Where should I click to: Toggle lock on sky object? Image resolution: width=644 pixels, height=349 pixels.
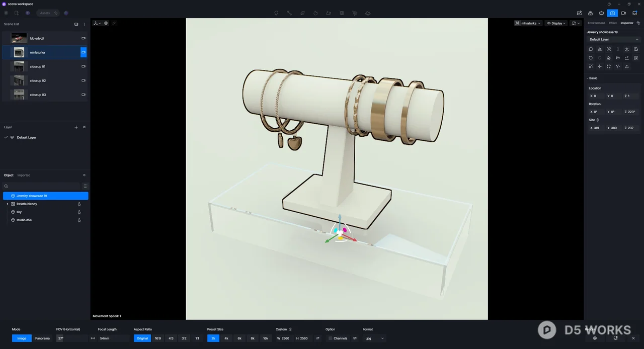(79, 212)
